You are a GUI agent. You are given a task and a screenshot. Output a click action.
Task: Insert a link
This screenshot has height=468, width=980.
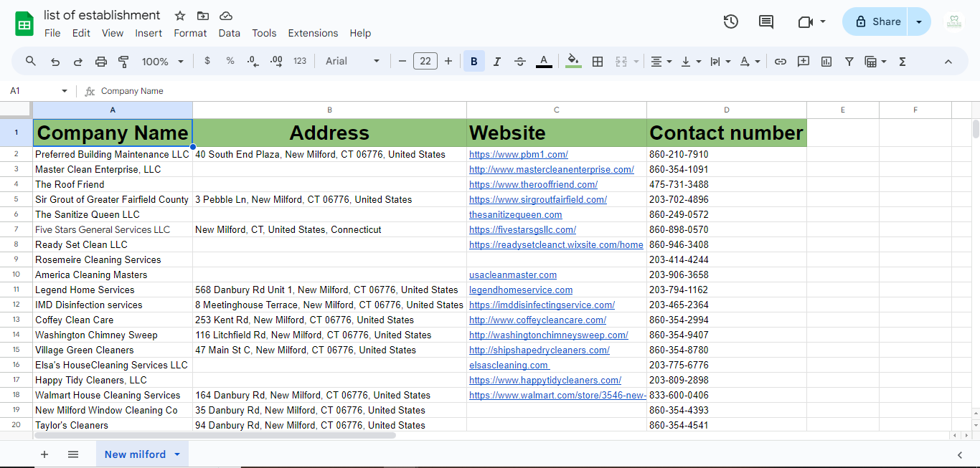pos(781,62)
